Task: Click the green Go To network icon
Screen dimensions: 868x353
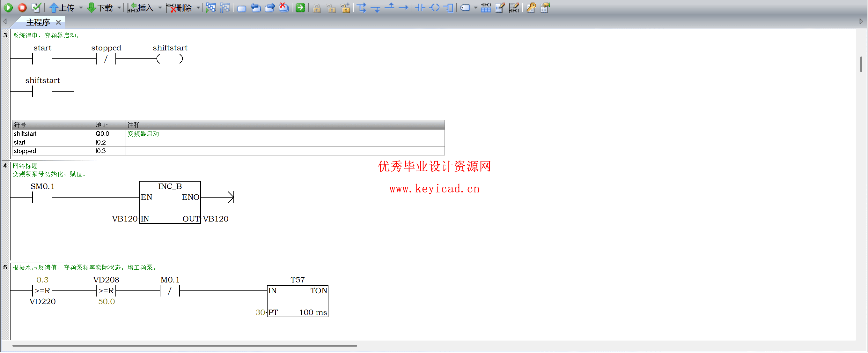Action: pyautogui.click(x=300, y=7)
